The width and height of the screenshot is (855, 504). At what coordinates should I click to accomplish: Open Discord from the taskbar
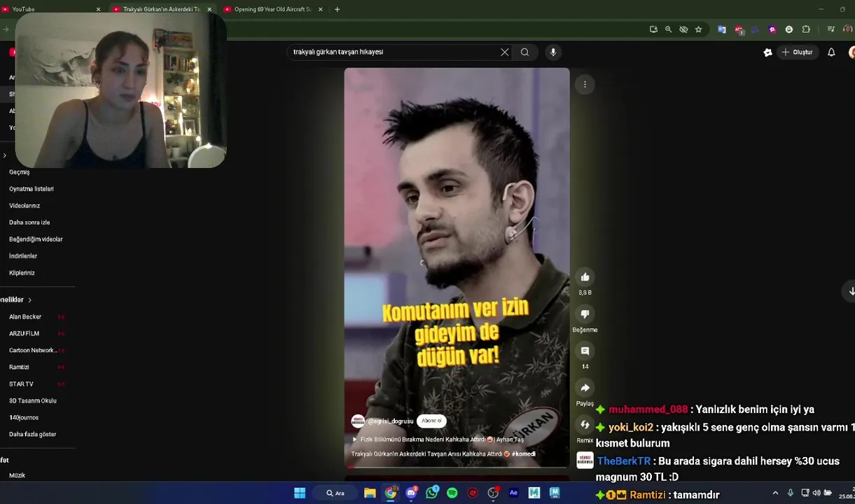(x=411, y=493)
